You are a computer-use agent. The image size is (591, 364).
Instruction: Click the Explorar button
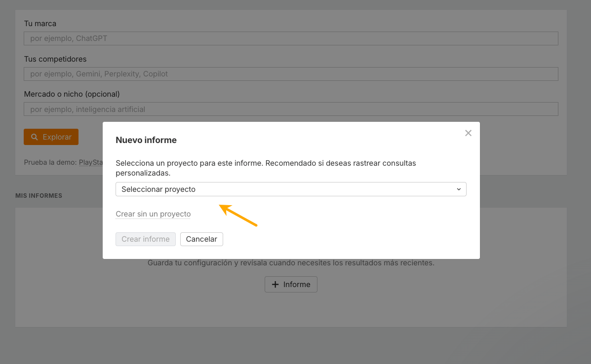point(51,137)
